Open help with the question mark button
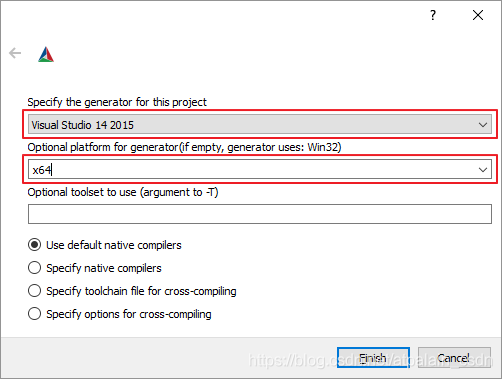Viewport: 502px width, 379px height. click(x=433, y=15)
